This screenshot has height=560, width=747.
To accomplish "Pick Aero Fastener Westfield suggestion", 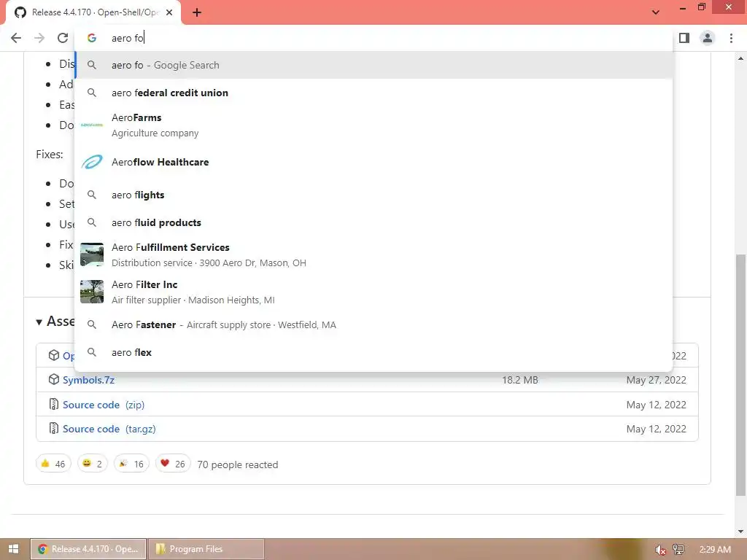I will (373, 324).
